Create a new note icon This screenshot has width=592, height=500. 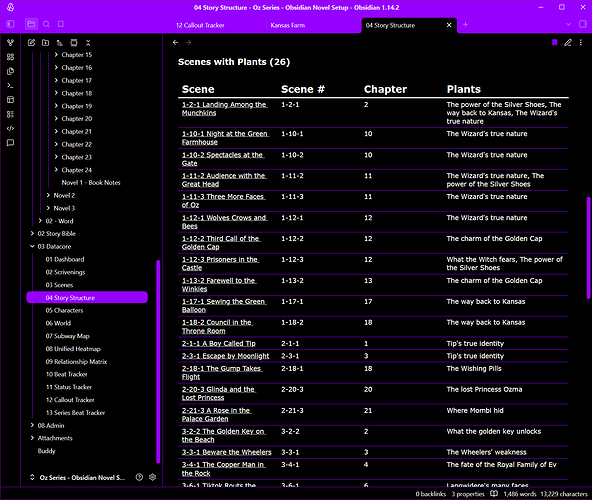[x=31, y=43]
